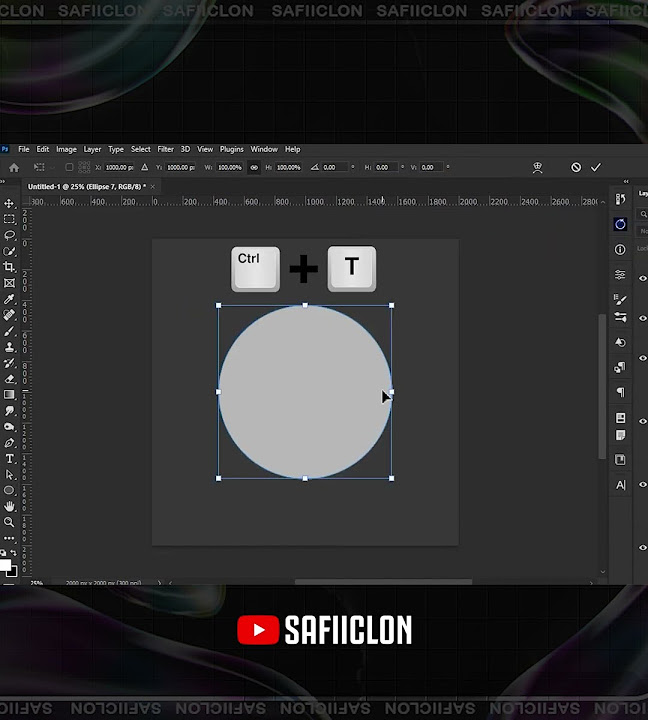
Task: Select the Eraser tool
Action: (x=9, y=379)
